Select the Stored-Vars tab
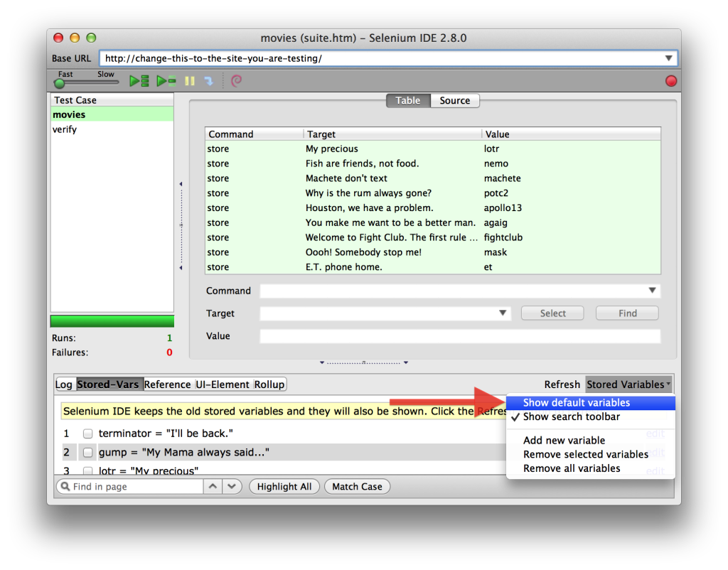The image size is (728, 570). coord(108,385)
